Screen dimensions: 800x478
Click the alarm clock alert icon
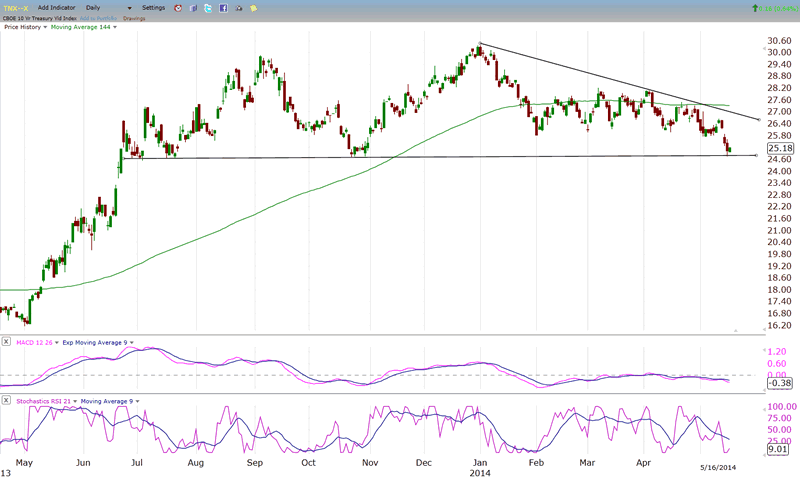(x=178, y=8)
